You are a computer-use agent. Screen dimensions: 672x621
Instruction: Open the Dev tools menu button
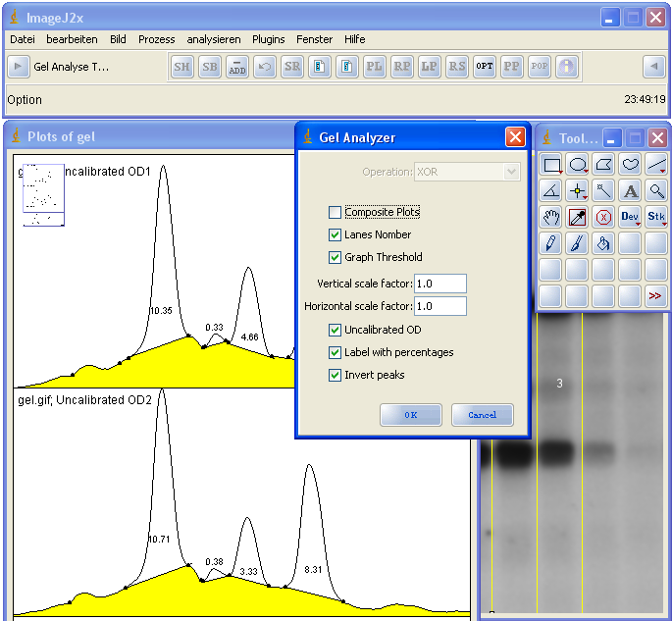[x=630, y=217]
